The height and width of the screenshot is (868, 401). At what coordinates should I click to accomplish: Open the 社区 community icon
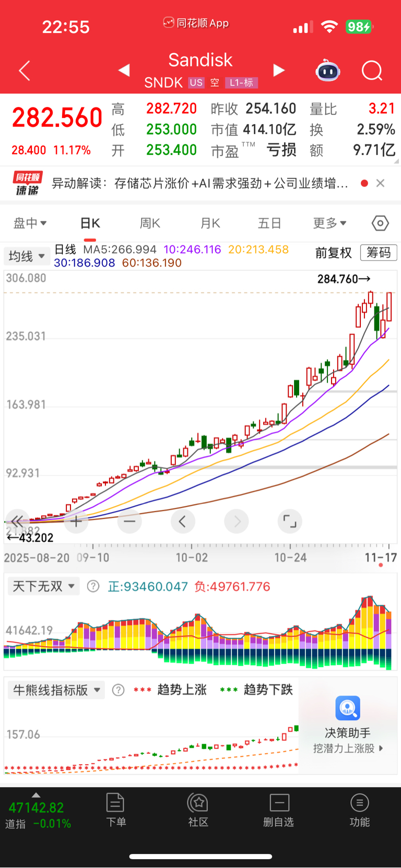[198, 803]
